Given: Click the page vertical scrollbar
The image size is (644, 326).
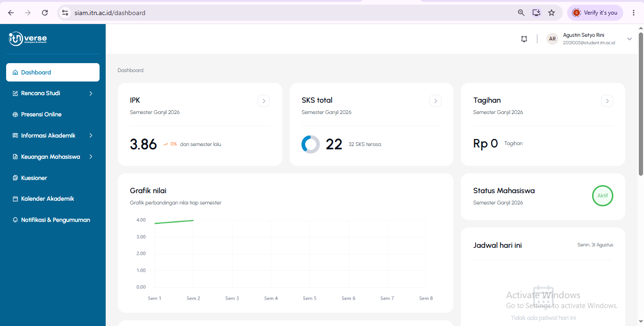Looking at the screenshot, I should pyautogui.click(x=641, y=103).
